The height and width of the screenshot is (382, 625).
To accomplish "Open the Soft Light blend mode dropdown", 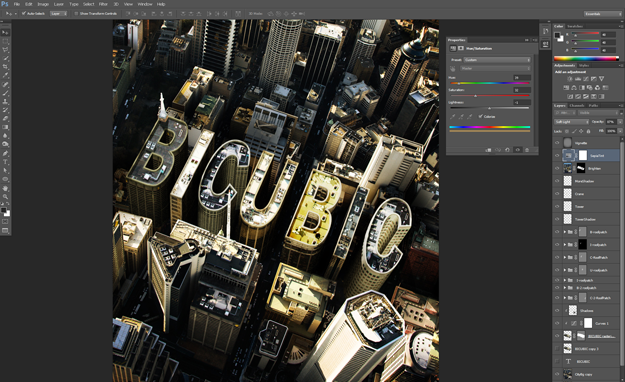I will tap(572, 122).
